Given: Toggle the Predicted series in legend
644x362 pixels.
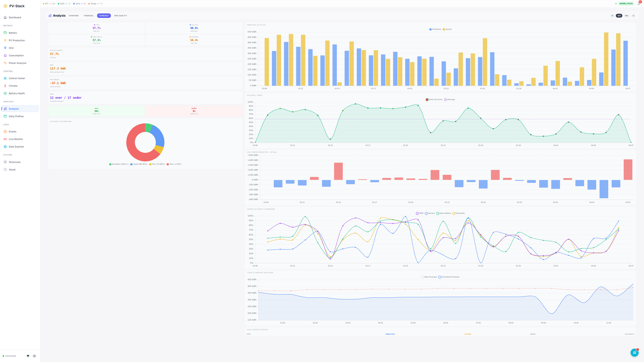Looking at the screenshot, I should tap(435, 29).
